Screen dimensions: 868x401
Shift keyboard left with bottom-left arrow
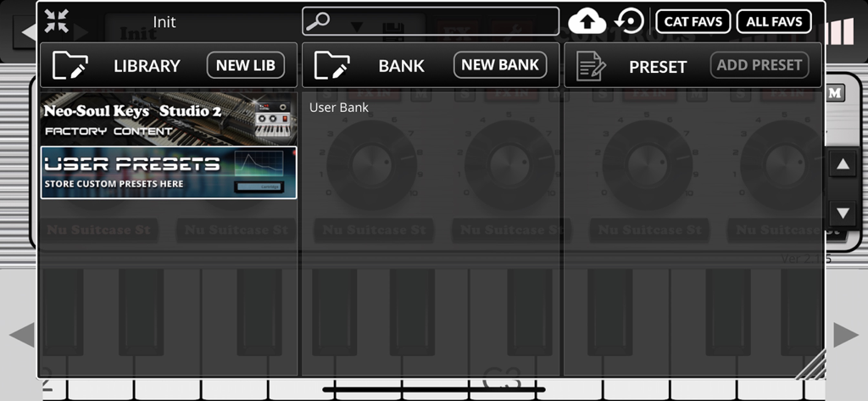click(x=21, y=336)
